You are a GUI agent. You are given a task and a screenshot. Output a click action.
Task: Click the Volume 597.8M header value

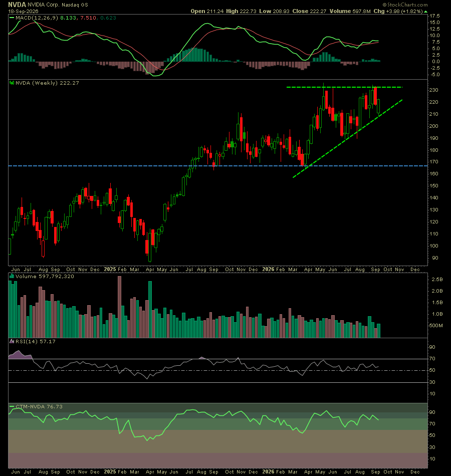350,11
